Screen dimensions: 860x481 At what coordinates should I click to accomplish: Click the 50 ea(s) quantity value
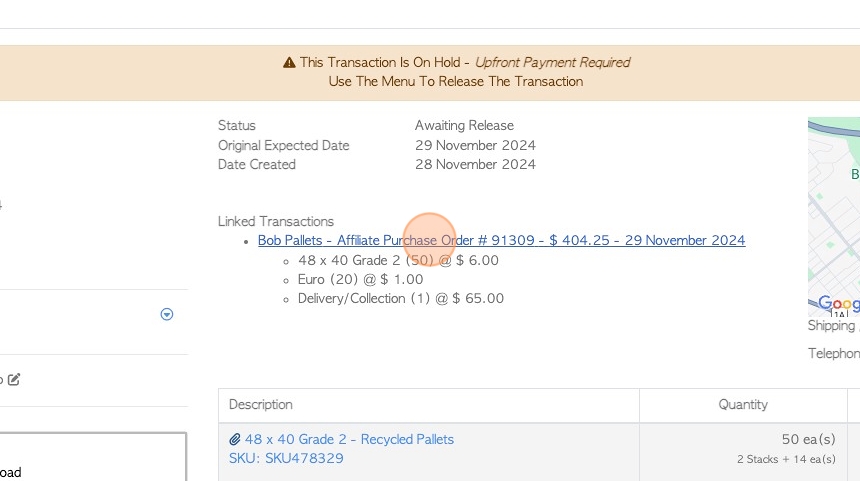coord(808,439)
